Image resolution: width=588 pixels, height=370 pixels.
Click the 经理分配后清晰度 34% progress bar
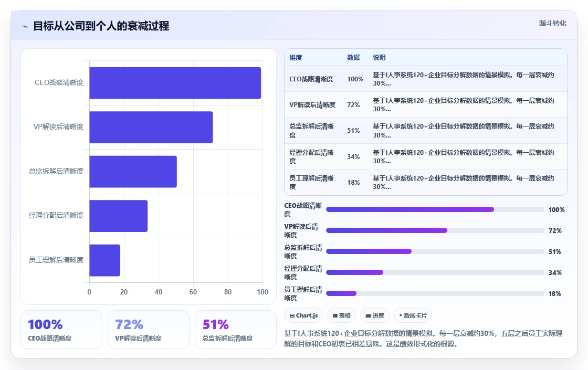pyautogui.click(x=435, y=272)
